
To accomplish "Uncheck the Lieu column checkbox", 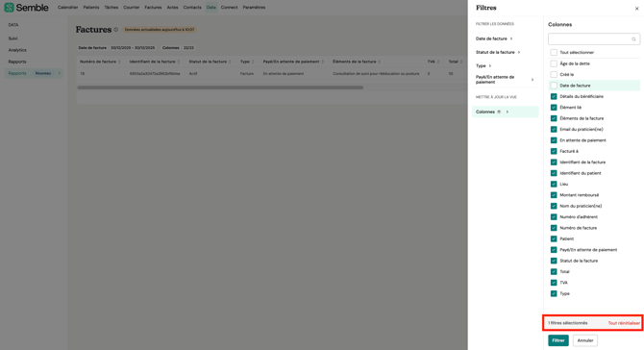I will pos(554,184).
